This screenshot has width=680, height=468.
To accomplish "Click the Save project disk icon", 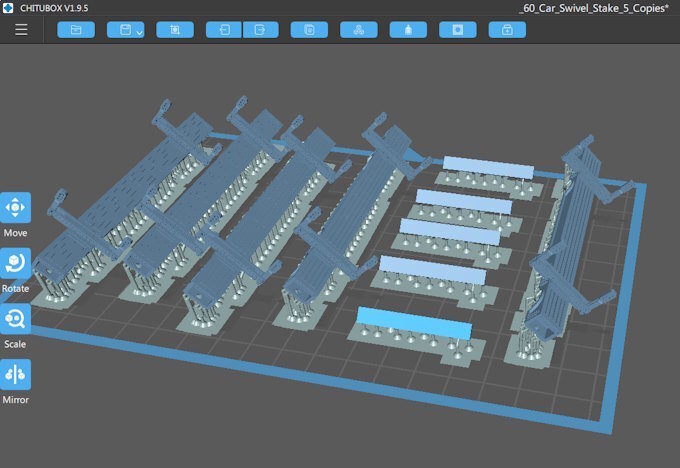I will point(125,30).
